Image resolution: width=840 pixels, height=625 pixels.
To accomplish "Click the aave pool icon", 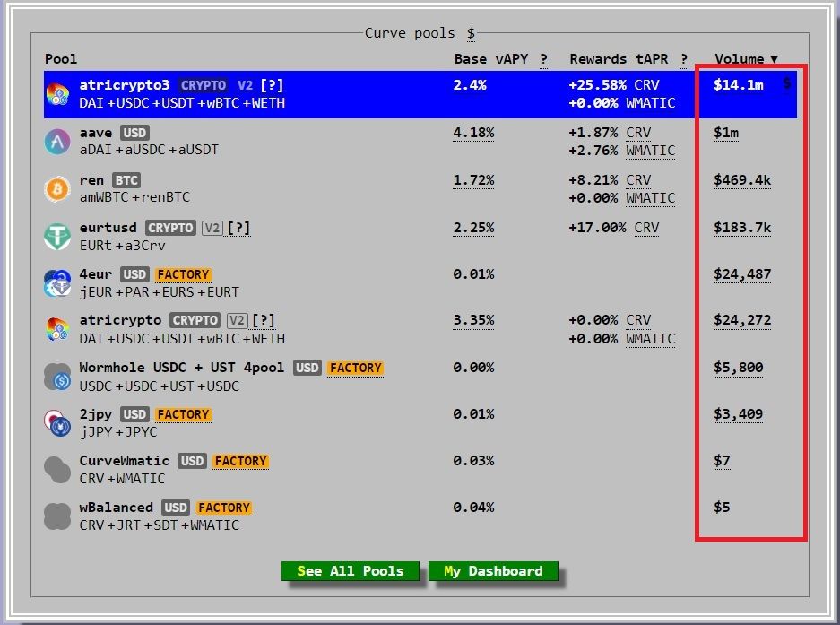I will click(57, 142).
